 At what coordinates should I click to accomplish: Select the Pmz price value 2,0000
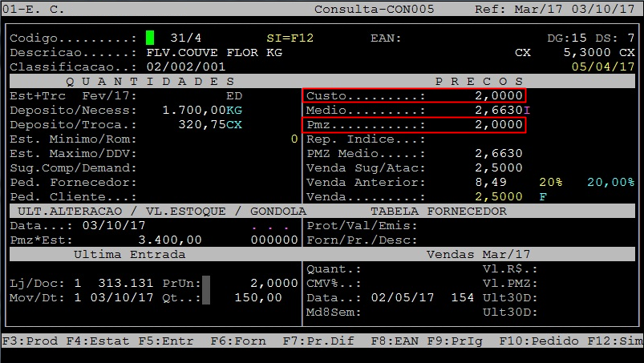[498, 125]
